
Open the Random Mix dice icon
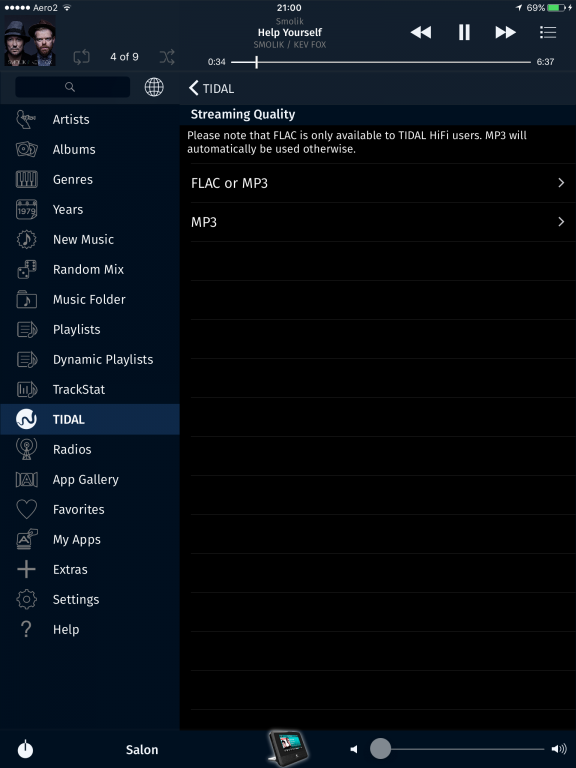[x=26, y=269]
